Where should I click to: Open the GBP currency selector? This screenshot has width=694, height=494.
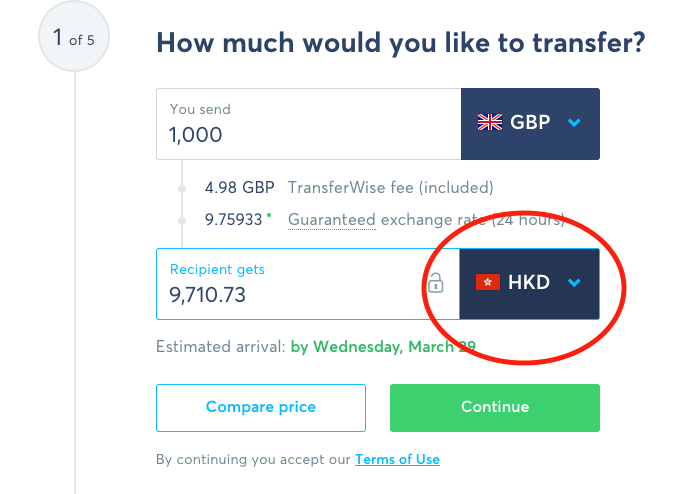pos(530,124)
